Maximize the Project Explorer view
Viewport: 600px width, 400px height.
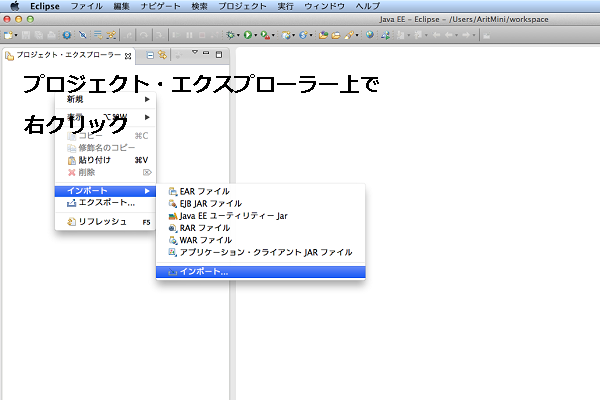[x=219, y=55]
